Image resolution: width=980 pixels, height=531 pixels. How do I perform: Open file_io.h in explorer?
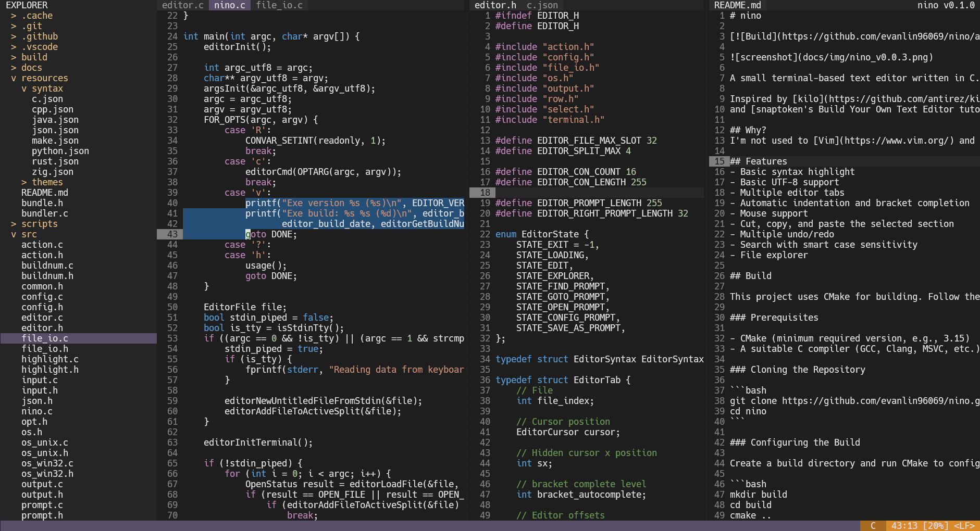(45, 349)
